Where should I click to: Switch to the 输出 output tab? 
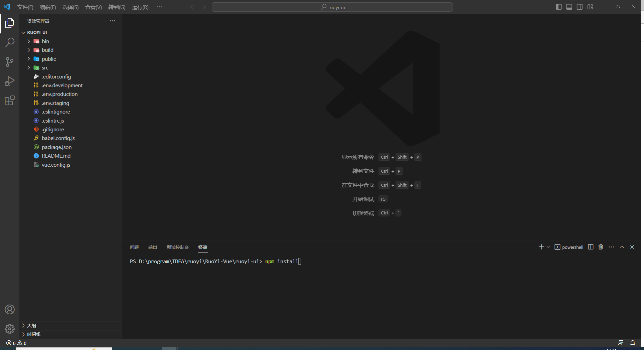pyautogui.click(x=153, y=247)
